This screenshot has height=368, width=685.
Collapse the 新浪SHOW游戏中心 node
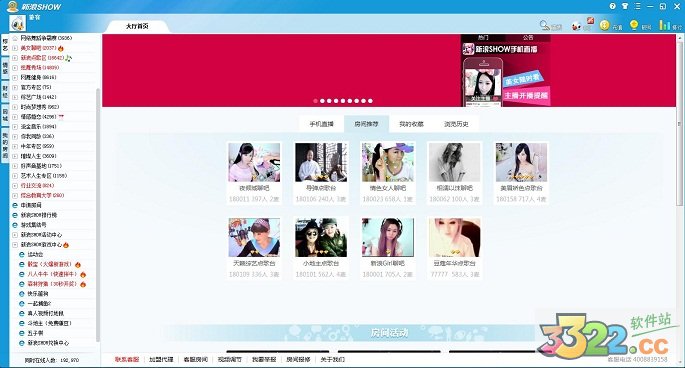[x=15, y=245]
